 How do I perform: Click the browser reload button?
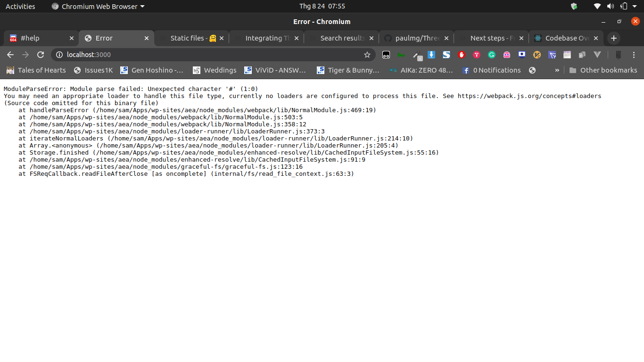41,55
